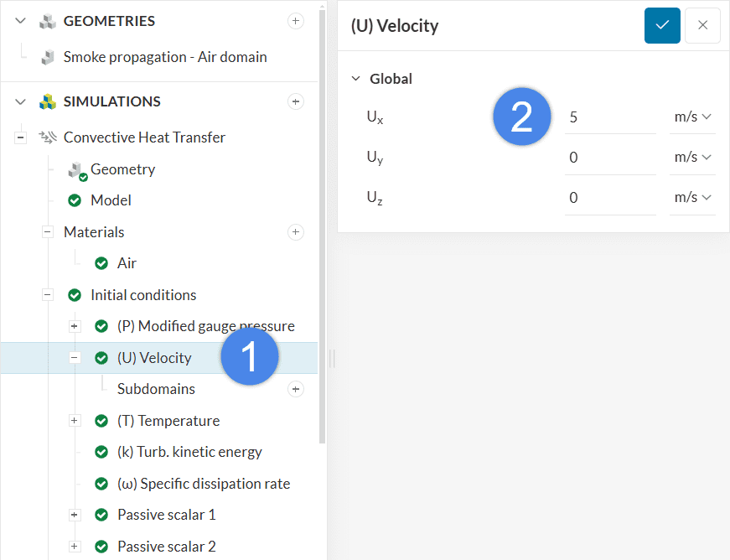
Task: Confirm velocity settings with the checkmark button
Action: [x=662, y=25]
